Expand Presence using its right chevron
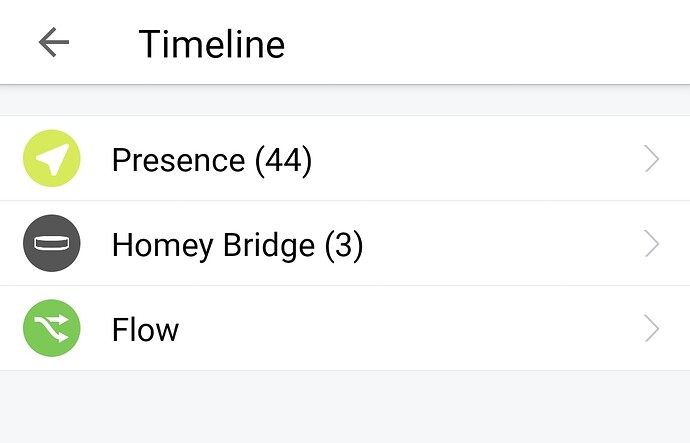This screenshot has width=690, height=443. tap(652, 159)
